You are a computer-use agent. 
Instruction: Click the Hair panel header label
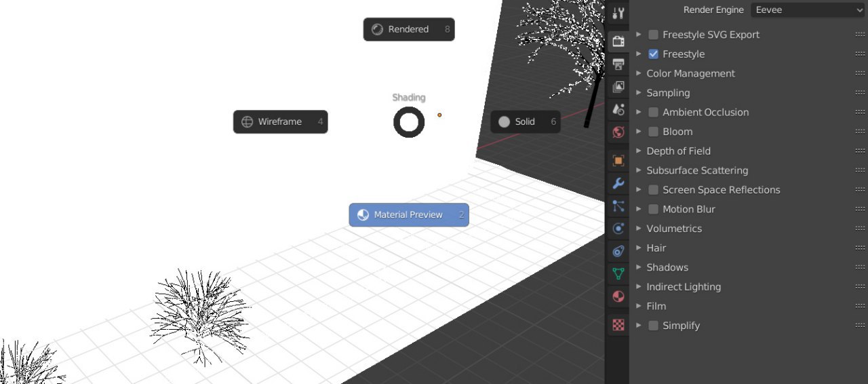click(656, 248)
